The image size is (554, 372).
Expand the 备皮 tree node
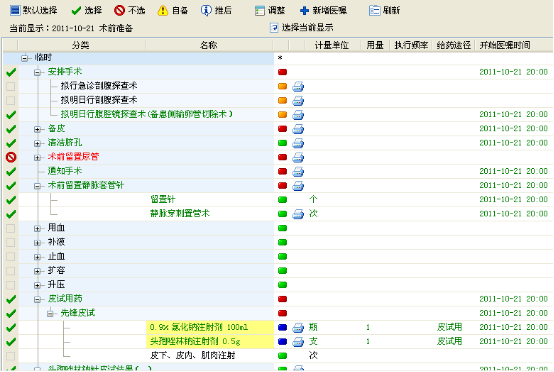[37, 129]
